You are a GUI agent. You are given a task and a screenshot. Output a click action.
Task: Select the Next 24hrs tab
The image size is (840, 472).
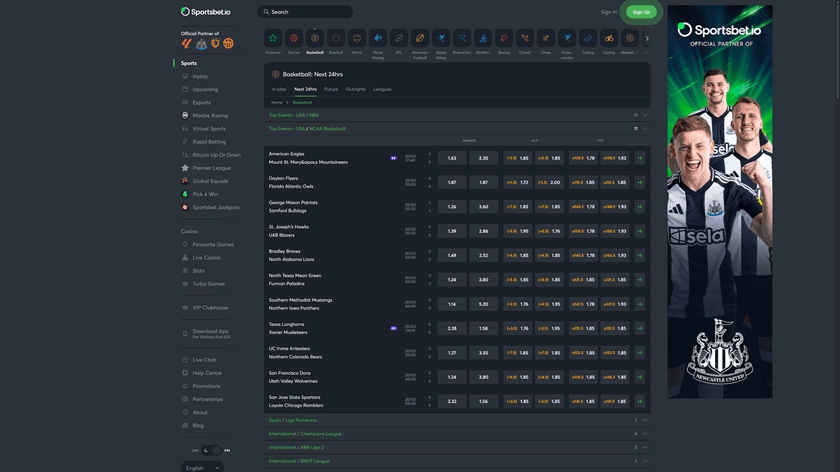coord(305,89)
